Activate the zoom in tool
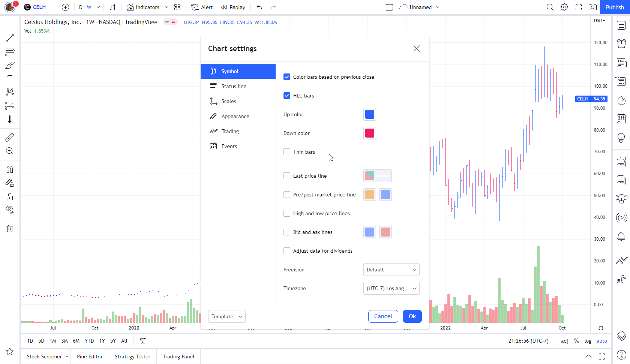630x364 pixels. click(x=10, y=151)
